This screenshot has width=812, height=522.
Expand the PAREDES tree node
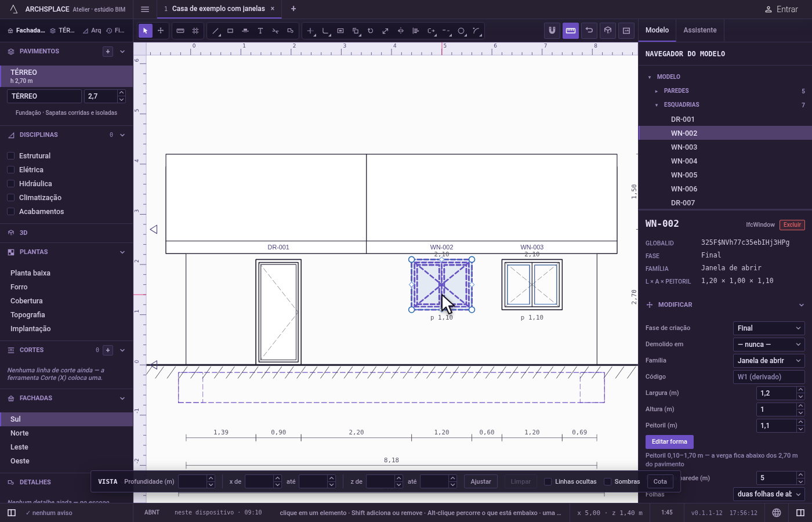657,91
